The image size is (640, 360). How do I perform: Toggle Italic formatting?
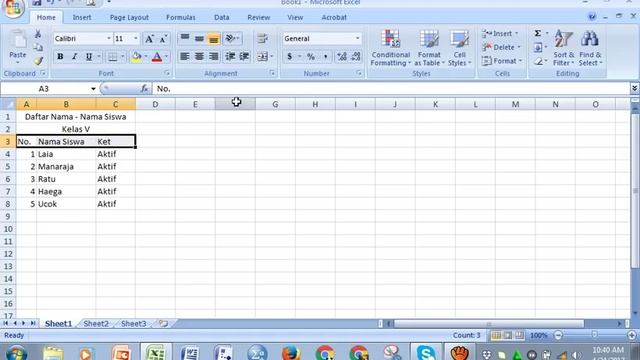point(74,57)
